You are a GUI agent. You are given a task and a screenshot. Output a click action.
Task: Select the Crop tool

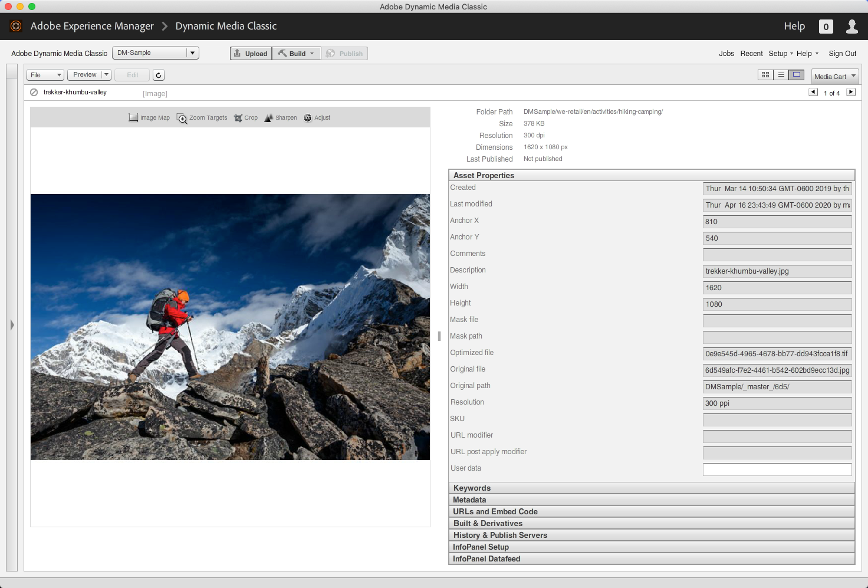click(246, 118)
